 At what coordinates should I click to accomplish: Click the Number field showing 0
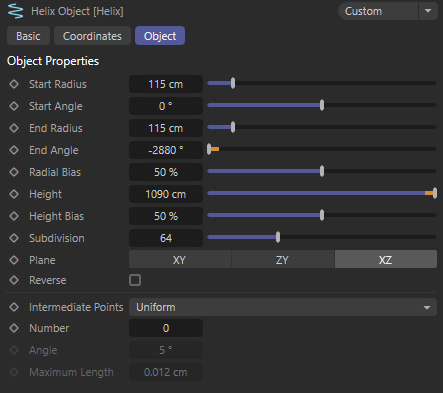coord(166,328)
